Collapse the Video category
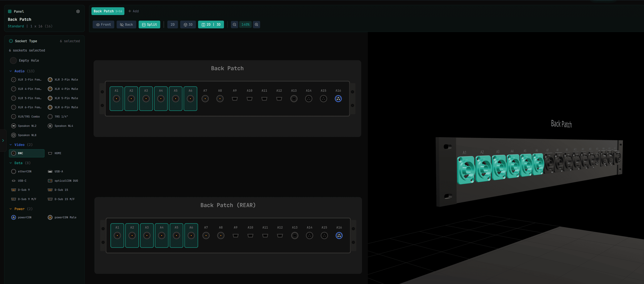Viewport: 644px width, 284px height. [x=21, y=145]
